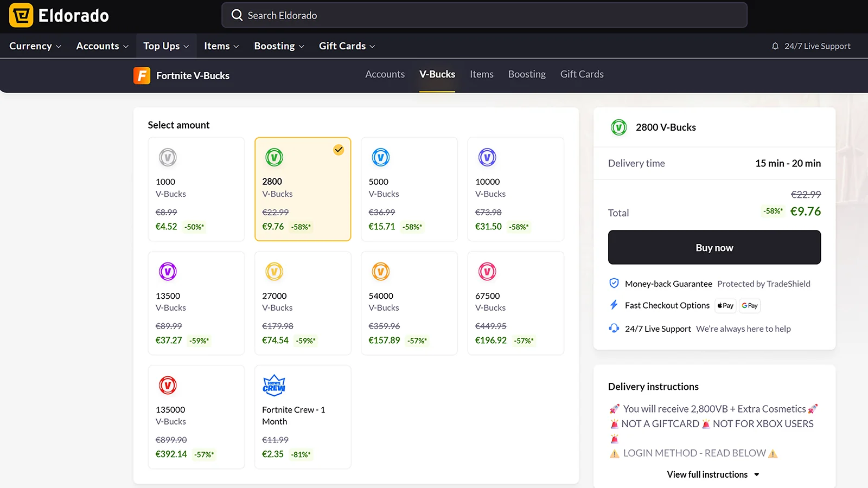Image resolution: width=868 pixels, height=488 pixels.
Task: Click the Money-back Guarantee shield icon
Action: coord(614,283)
